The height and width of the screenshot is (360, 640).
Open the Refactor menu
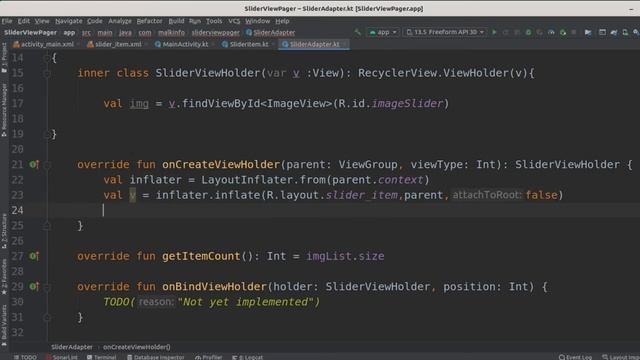[149, 21]
